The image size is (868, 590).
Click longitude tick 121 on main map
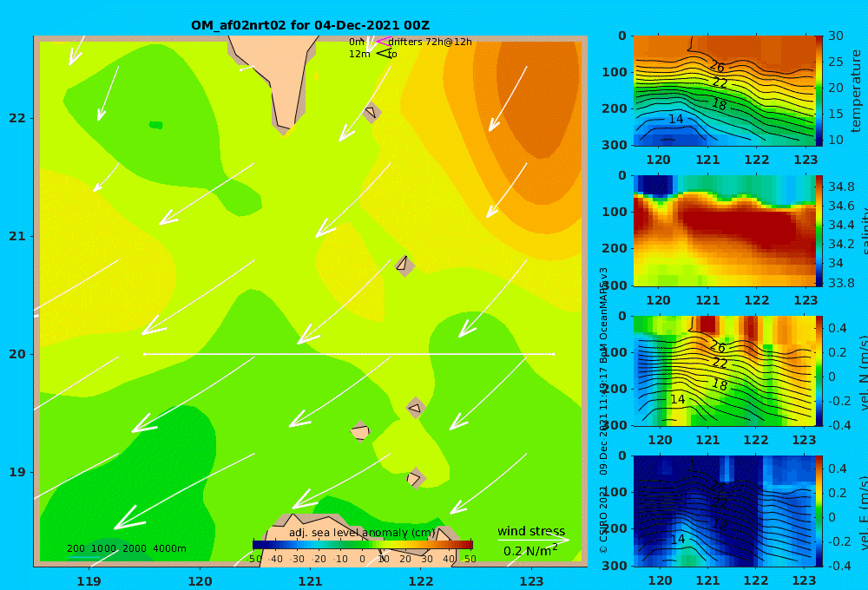[x=310, y=581]
